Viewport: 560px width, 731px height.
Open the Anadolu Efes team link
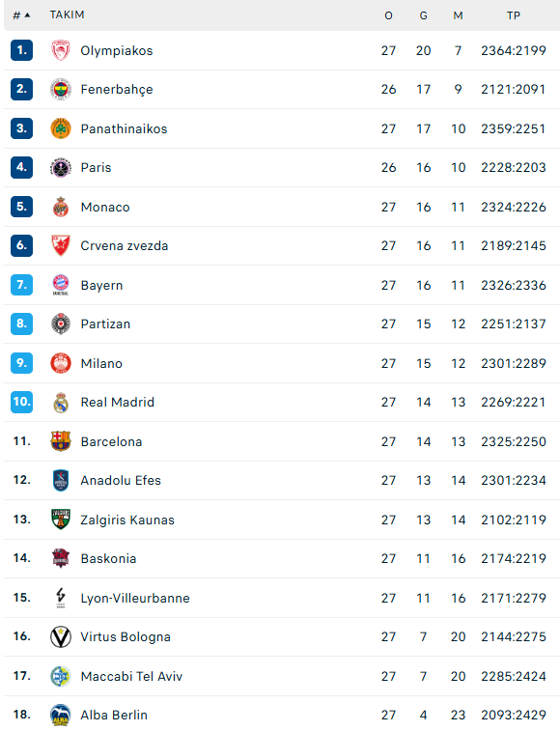click(121, 480)
